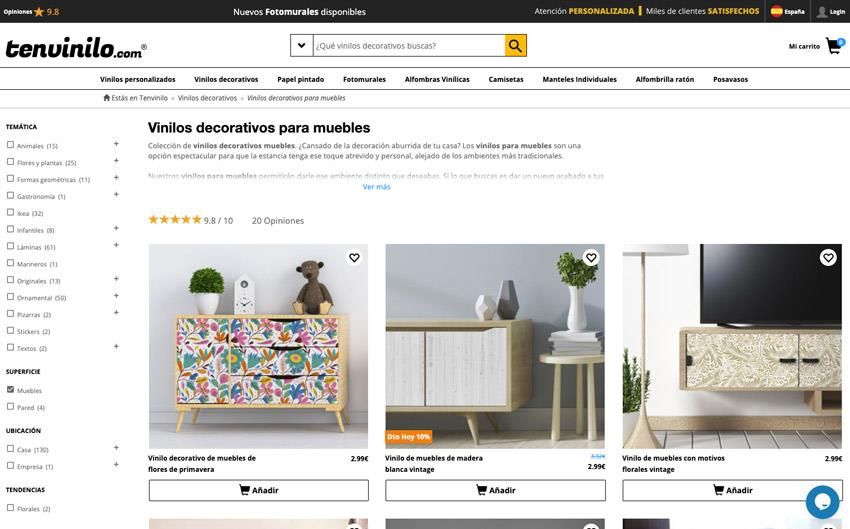Focus the vinyl search input field
The image size is (850, 529).
tap(409, 46)
